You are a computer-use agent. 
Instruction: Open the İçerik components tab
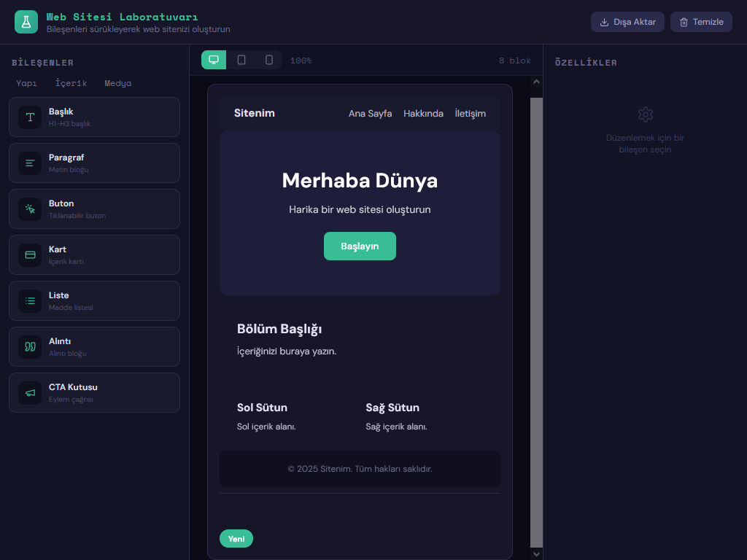[x=71, y=83]
